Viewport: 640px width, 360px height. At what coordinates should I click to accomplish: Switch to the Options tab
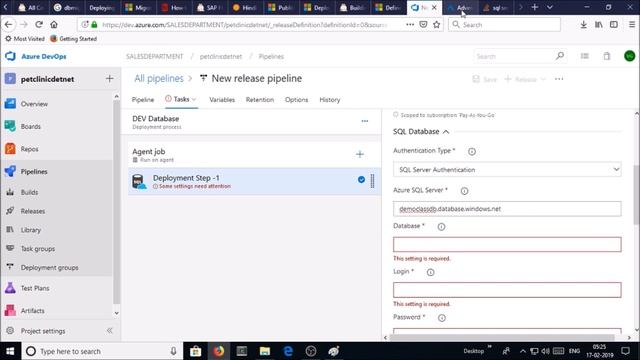point(296,100)
